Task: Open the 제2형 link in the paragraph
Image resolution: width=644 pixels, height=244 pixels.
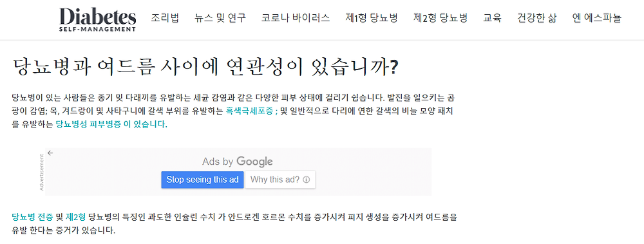Action: (x=75, y=216)
